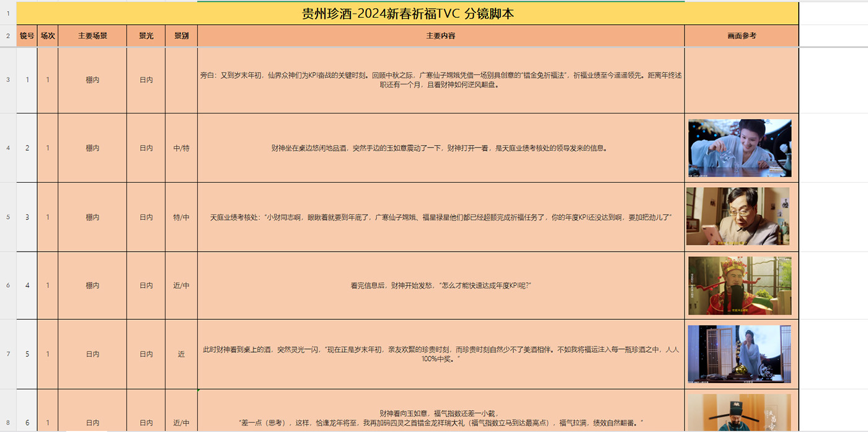Viewport: 868px width, 432px height.
Task: Select the 镜号 column header cell
Action: 27,36
